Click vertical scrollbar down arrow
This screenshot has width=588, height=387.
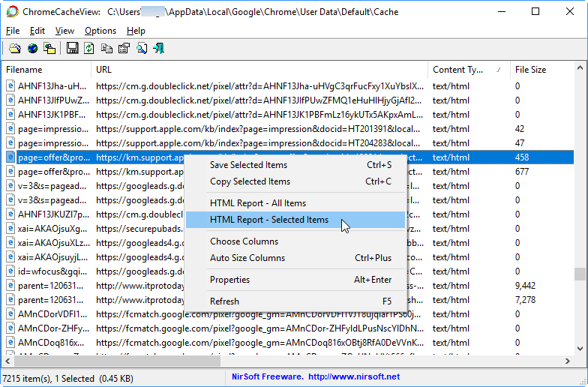(580, 349)
